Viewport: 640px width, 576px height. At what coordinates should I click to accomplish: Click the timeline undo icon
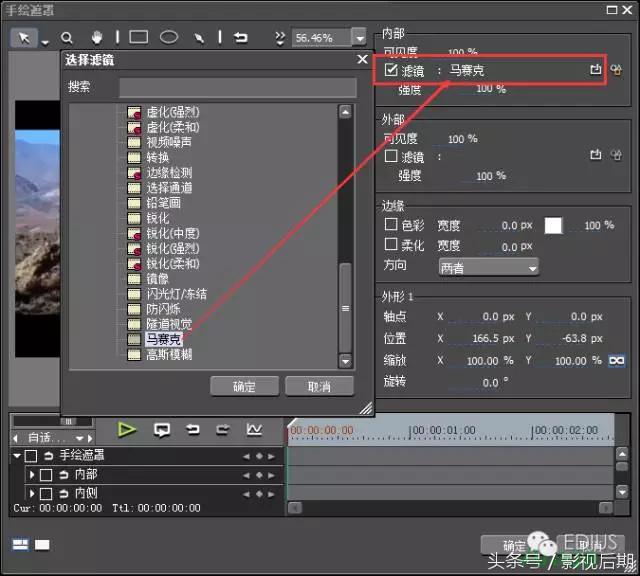coord(193,429)
